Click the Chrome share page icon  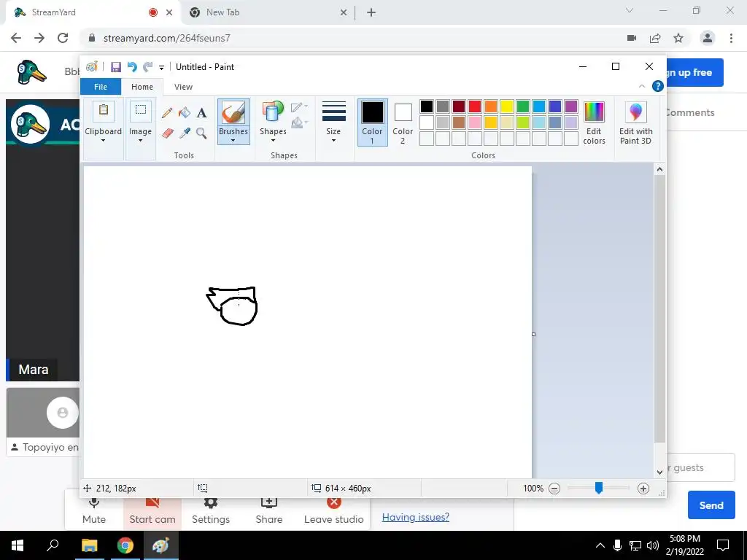tap(655, 38)
